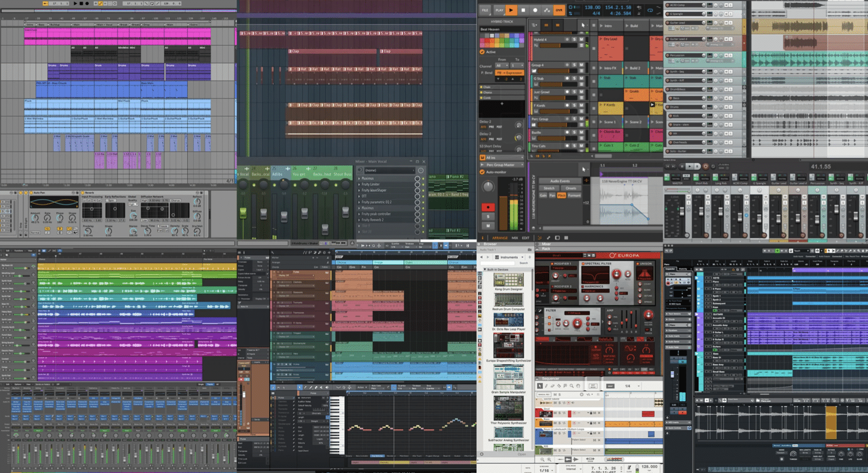
Task: Click the zoom out icon under Reason sequencer
Action: point(542,459)
